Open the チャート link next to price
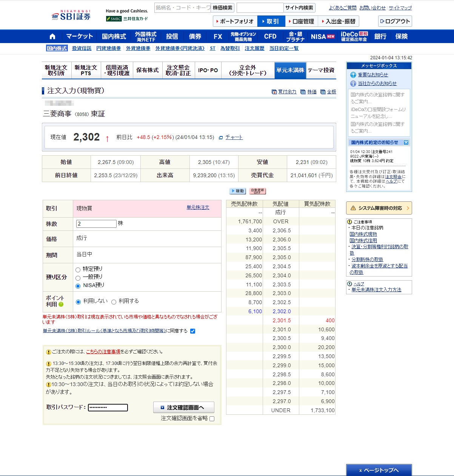The width and height of the screenshot is (454, 476). pyautogui.click(x=234, y=137)
